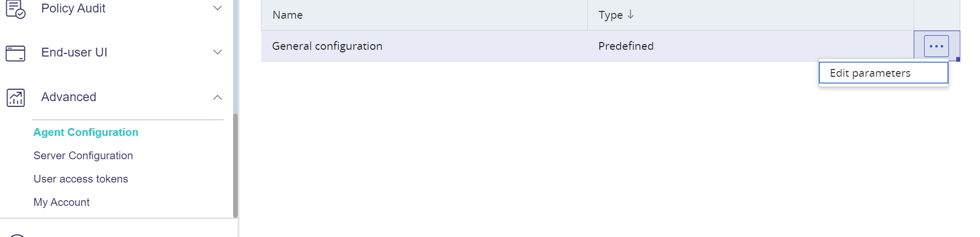This screenshot has width=980, height=237.
Task: Click the Type column sort arrow
Action: click(630, 15)
